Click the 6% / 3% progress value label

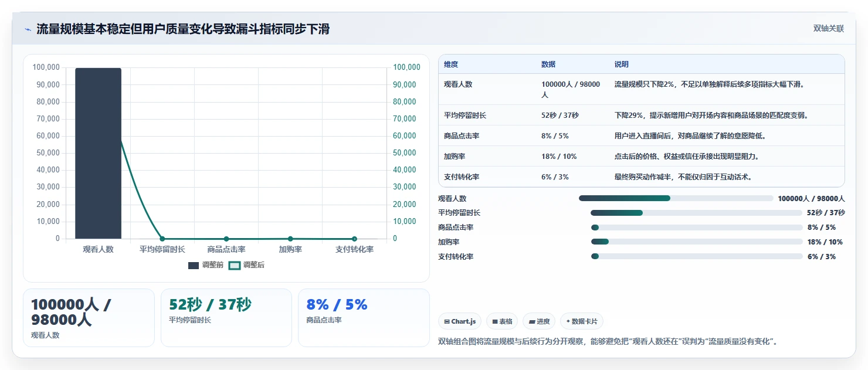tap(822, 257)
